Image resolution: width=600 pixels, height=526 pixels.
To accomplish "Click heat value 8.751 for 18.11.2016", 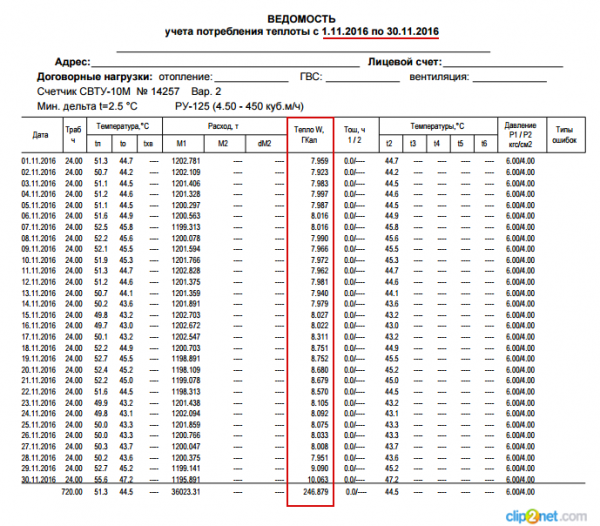I will point(320,348).
